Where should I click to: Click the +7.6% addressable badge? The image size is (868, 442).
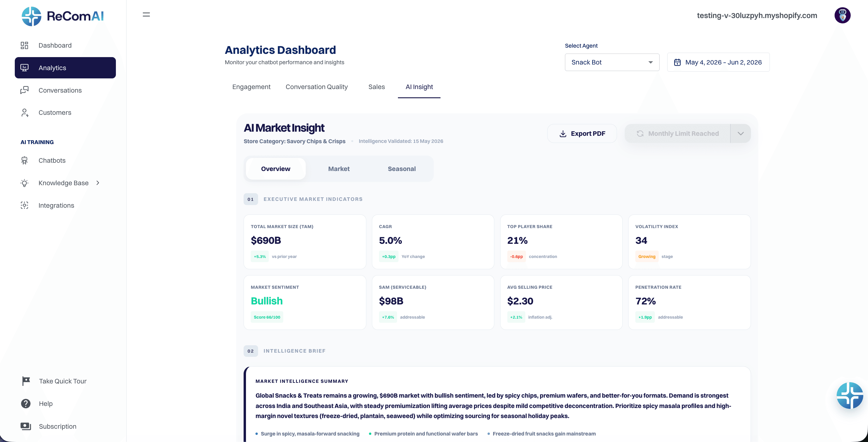(x=388, y=317)
